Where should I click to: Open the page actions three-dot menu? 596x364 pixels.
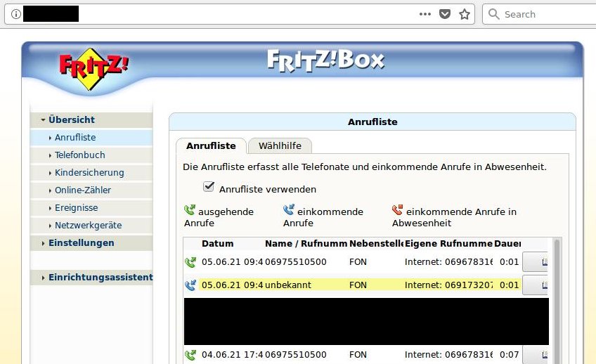pos(425,14)
